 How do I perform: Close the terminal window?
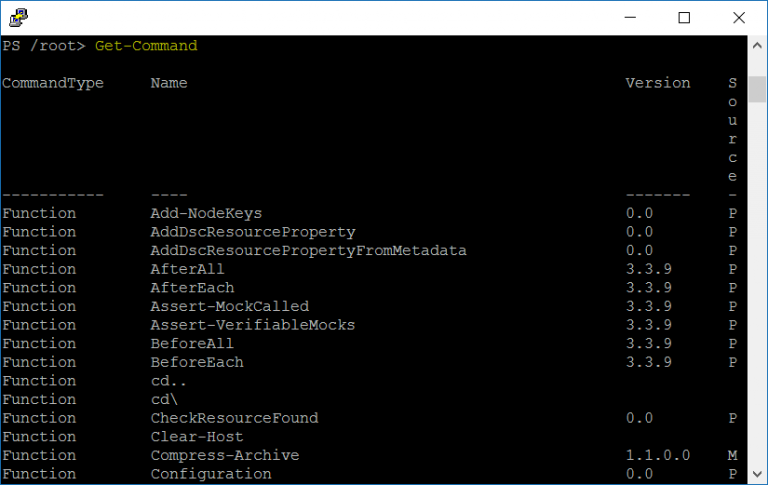[x=739, y=17]
